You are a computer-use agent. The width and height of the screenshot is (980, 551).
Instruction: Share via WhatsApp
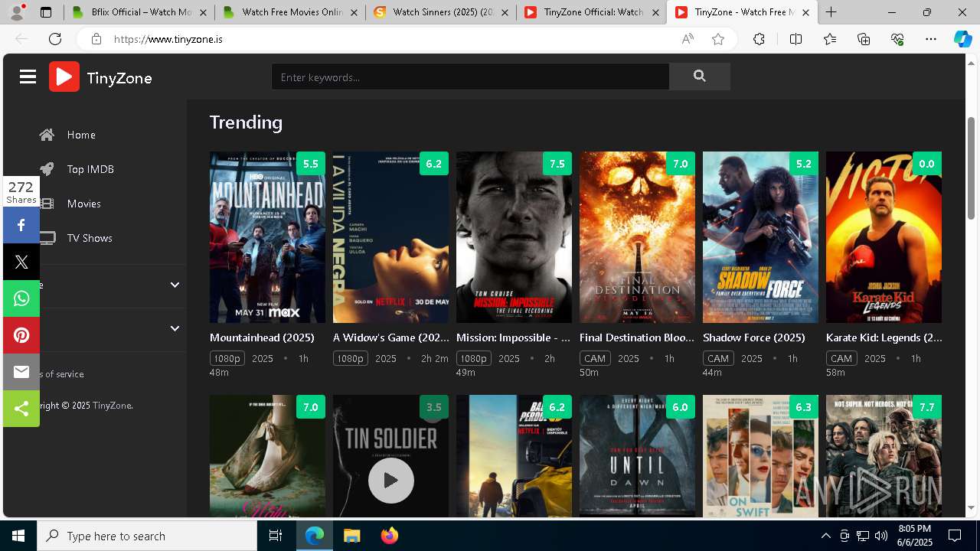[21, 298]
